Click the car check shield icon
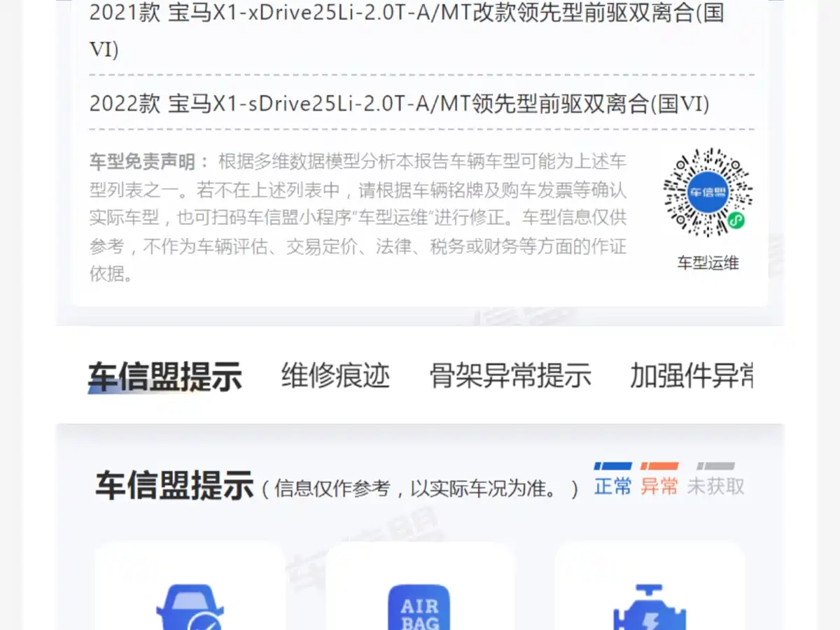 coord(190,607)
